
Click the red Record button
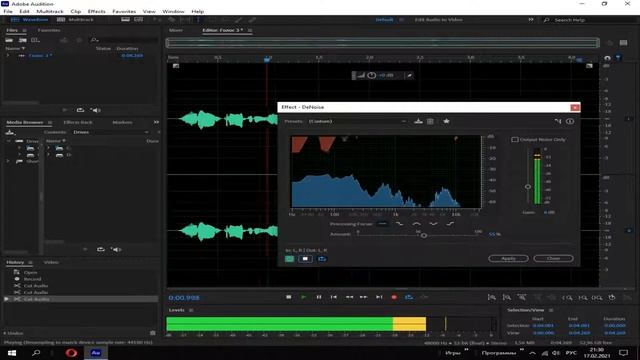pyautogui.click(x=394, y=297)
